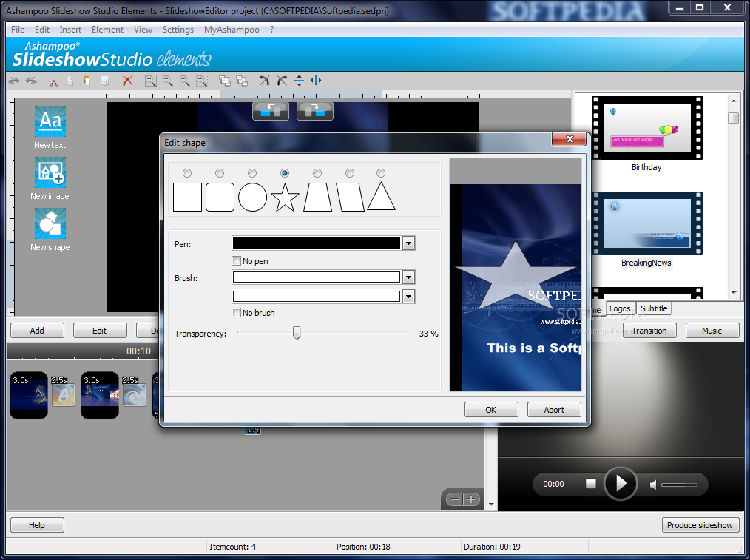
Task: Click the Zoom out magnifier icon
Action: click(185, 81)
